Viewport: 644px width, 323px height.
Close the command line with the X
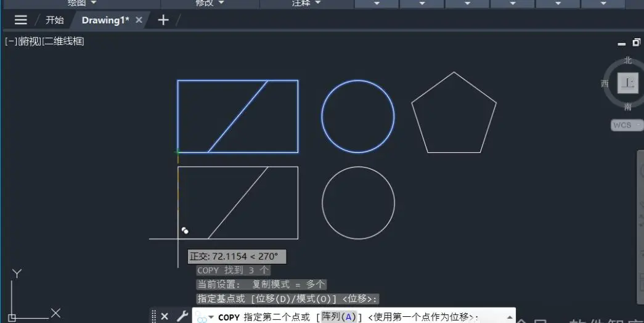point(165,316)
